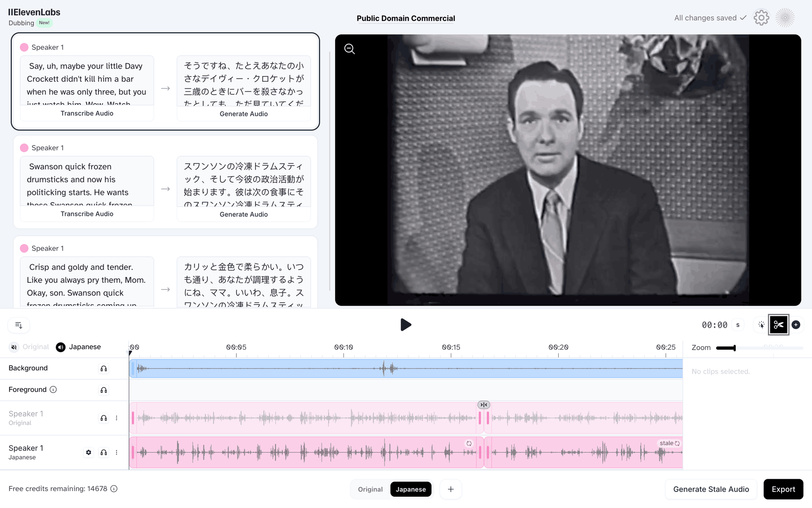This screenshot has width=812, height=508.
Task: Click the zoom-out magnifier on video
Action: [349, 49]
